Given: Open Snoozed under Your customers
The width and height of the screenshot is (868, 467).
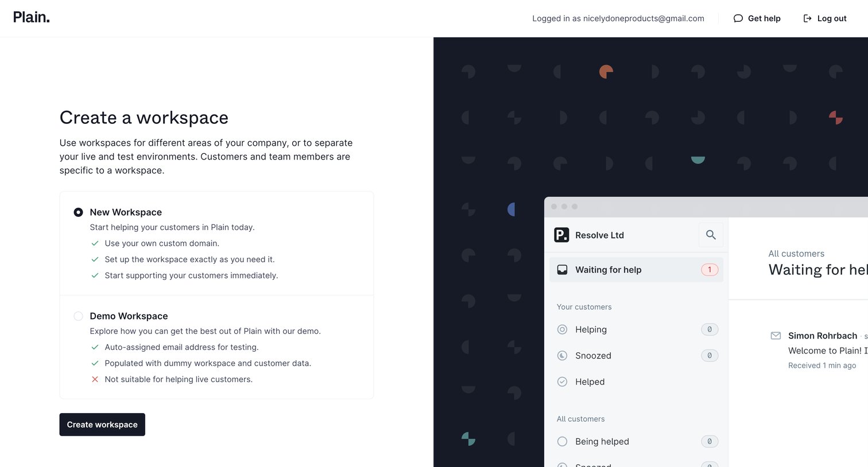Looking at the screenshot, I should [x=636, y=356].
